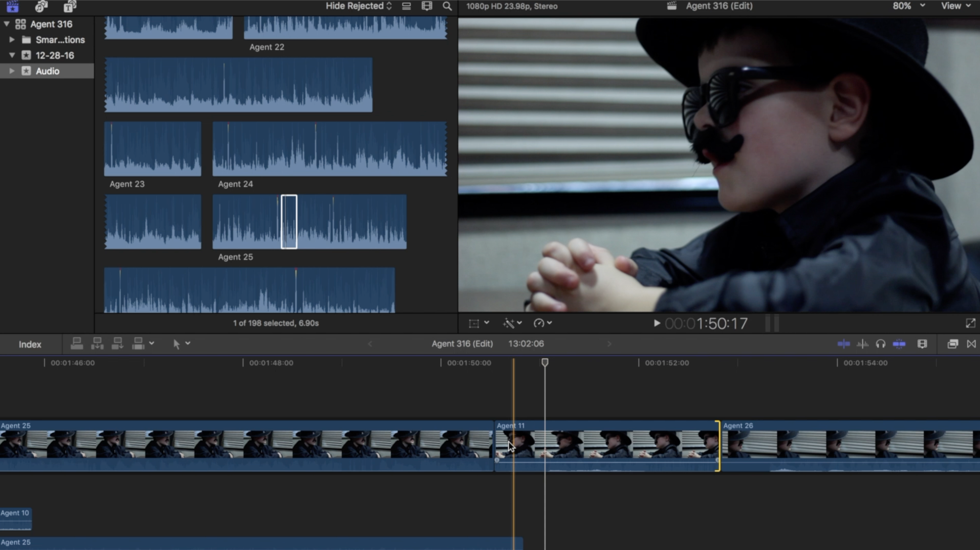This screenshot has width=980, height=550.
Task: Open the Titles and Generators sidebar icon
Action: [70, 6]
